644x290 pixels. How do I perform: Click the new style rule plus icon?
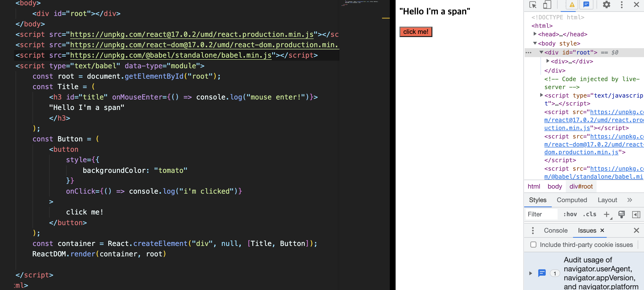pos(606,214)
